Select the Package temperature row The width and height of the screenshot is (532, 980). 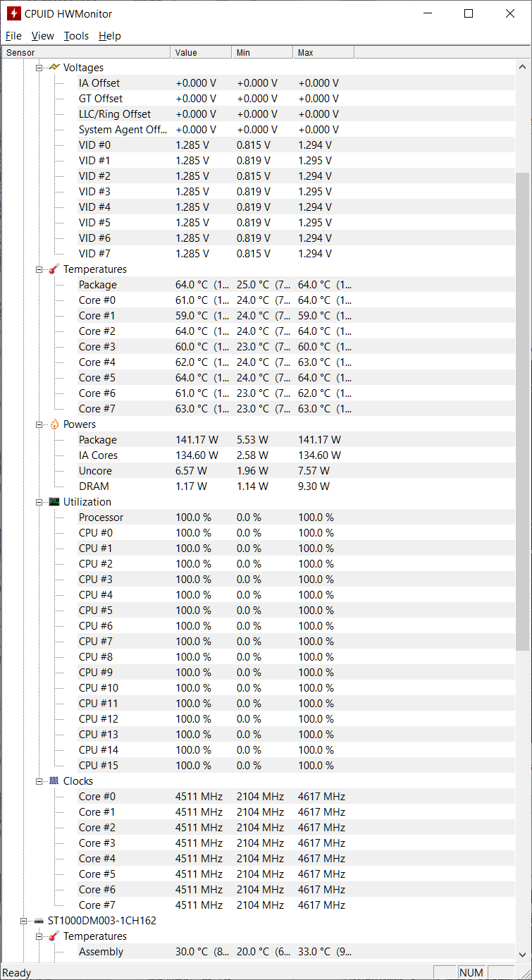pyautogui.click(x=98, y=285)
